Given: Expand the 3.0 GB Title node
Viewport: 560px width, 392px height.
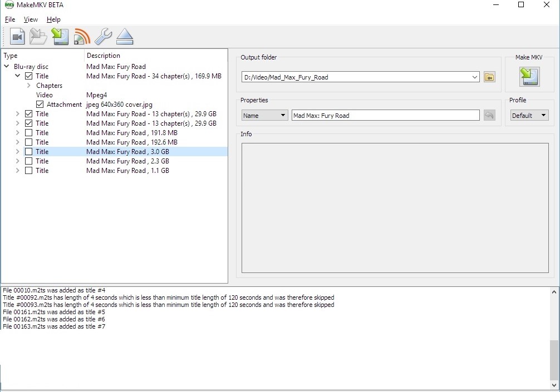Looking at the screenshot, I should click(17, 152).
